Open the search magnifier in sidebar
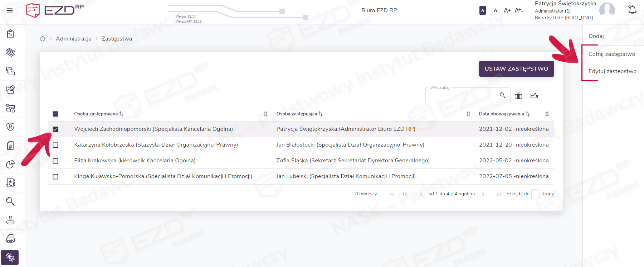Viewport: 644px width, 267px height. pos(10,201)
